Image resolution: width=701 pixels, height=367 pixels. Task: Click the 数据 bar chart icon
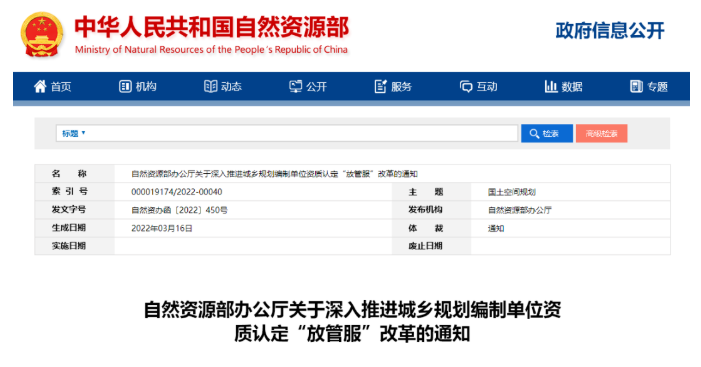[551, 86]
